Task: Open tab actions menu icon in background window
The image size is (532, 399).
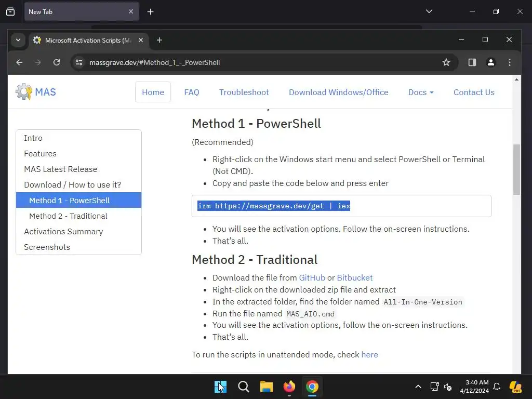Action: point(10,11)
